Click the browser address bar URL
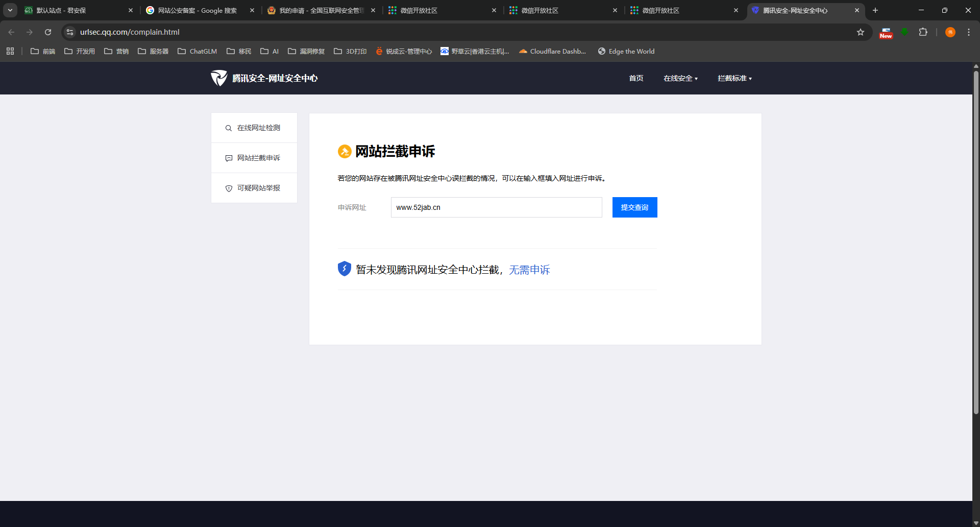The height and width of the screenshot is (527, 980). (130, 32)
